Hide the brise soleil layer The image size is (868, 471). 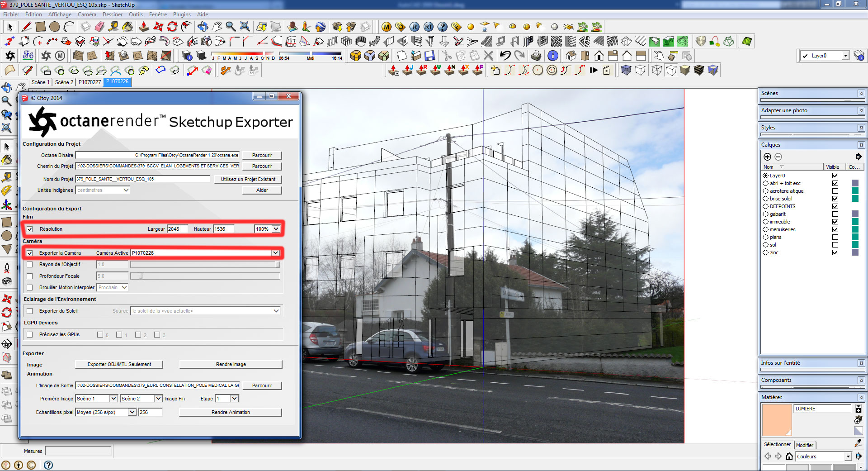click(x=835, y=199)
